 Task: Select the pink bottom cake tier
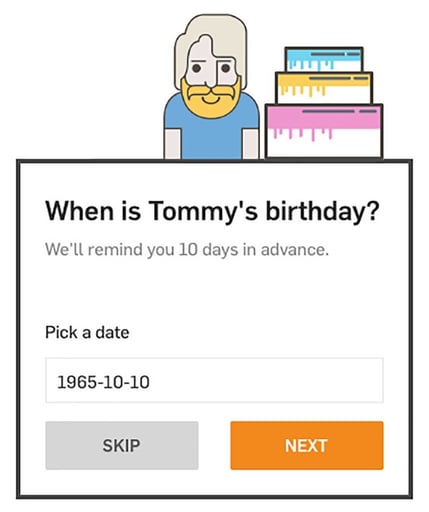(324, 131)
